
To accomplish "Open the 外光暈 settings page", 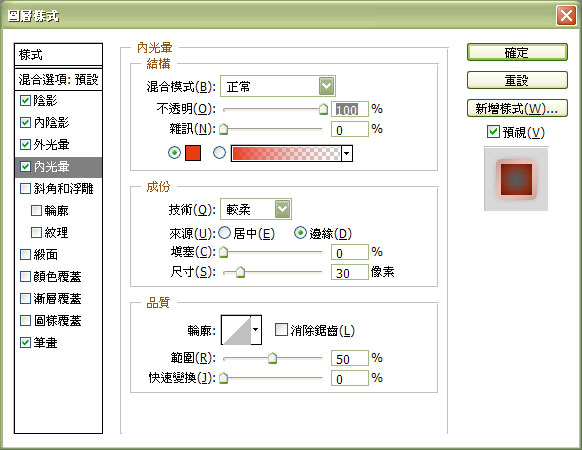I will click(51, 144).
